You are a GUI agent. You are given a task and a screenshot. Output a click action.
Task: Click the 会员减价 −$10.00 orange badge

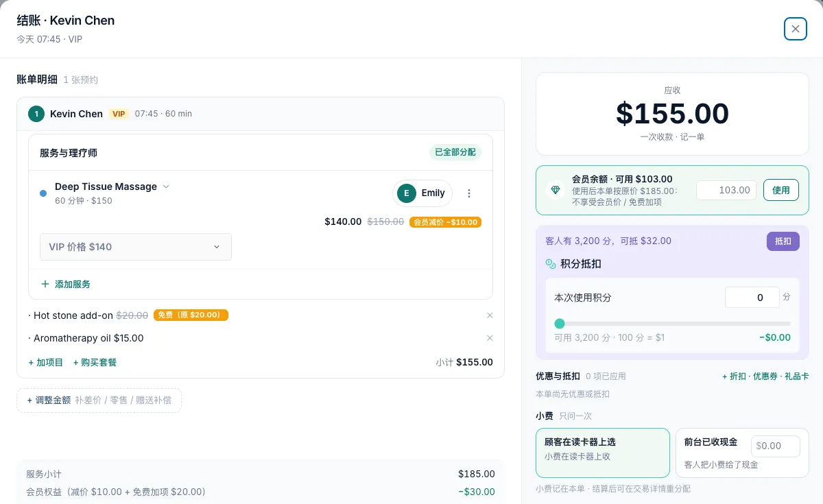[445, 222]
